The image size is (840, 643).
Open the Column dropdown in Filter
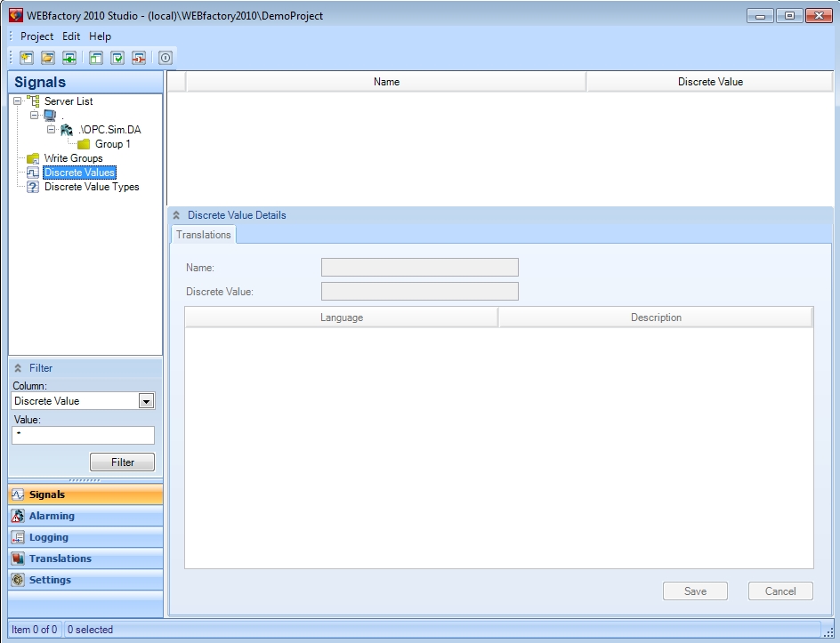(147, 401)
